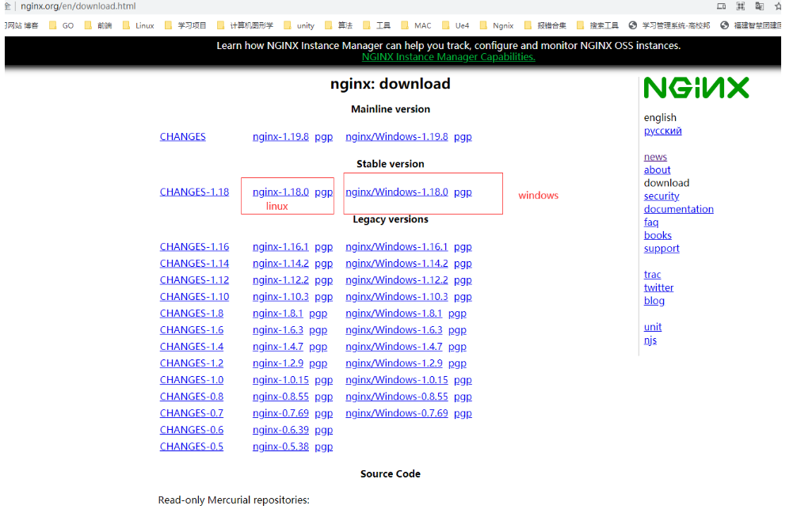This screenshot has width=797, height=532.
Task: Open the 工具 bookmark folder
Action: [x=376, y=25]
